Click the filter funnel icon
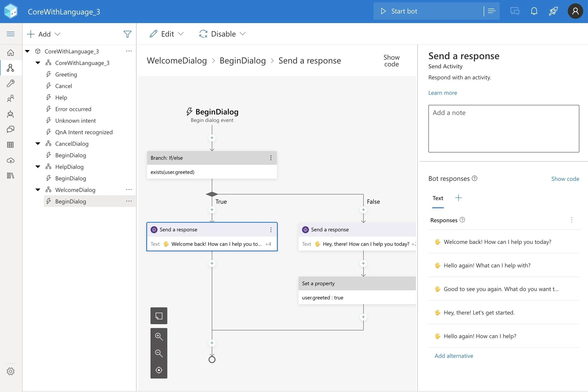This screenshot has width=588, height=392. [x=127, y=34]
